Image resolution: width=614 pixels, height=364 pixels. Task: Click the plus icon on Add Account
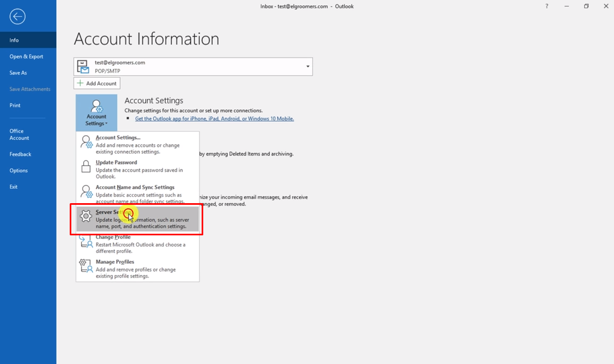80,83
